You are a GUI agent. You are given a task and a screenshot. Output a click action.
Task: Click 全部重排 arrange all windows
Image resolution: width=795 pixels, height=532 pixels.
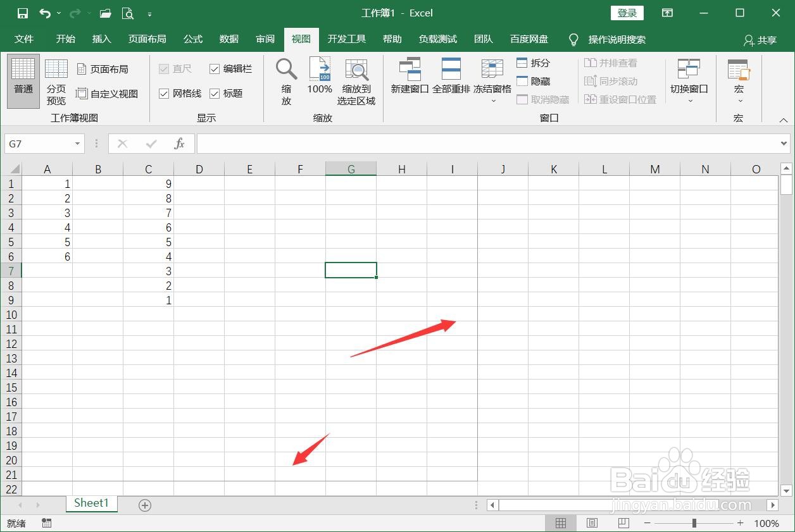tap(451, 76)
